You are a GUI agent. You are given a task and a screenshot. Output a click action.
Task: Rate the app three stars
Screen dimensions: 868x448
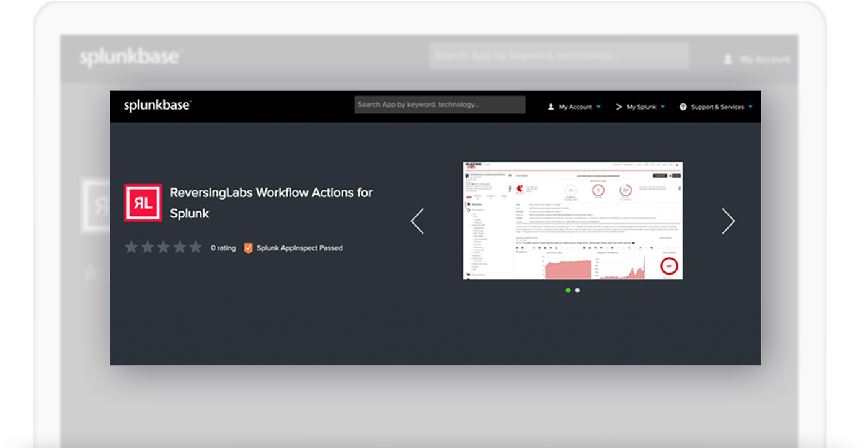tap(163, 247)
